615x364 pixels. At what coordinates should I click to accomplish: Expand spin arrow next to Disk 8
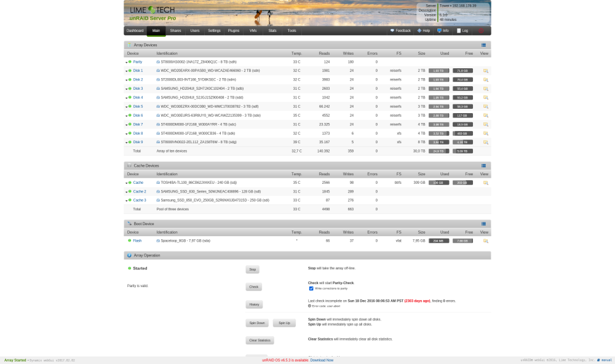tap(126, 134)
